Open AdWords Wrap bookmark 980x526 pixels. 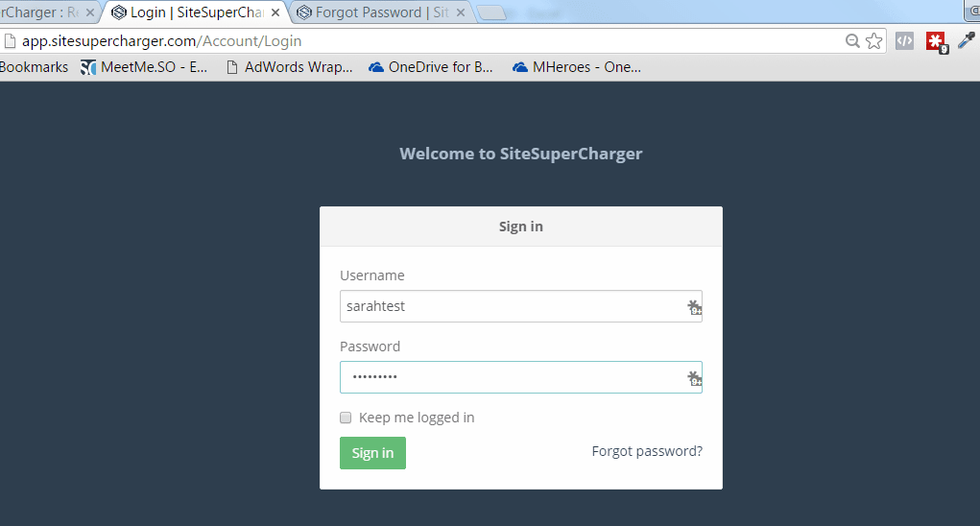pyautogui.click(x=289, y=67)
